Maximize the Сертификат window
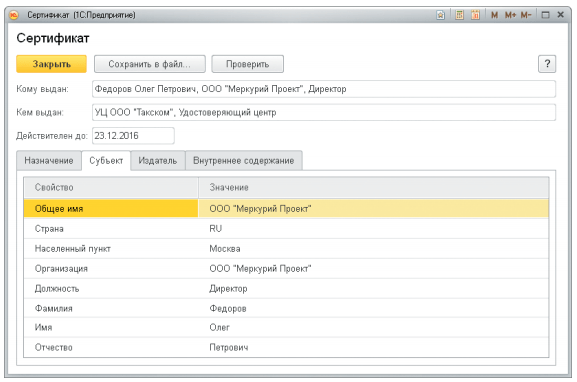Screen dimensions: 577x382 (x=545, y=15)
